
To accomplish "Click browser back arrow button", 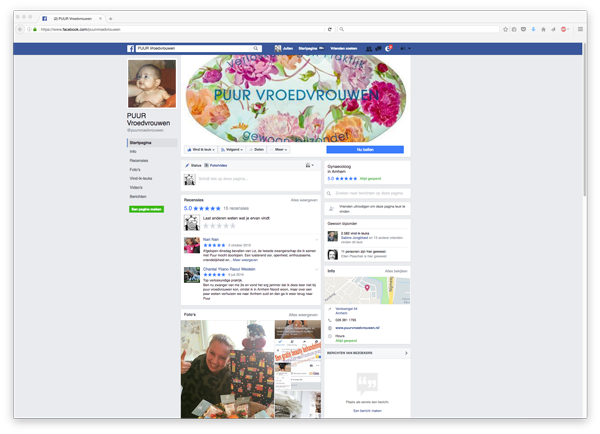I will [x=20, y=29].
